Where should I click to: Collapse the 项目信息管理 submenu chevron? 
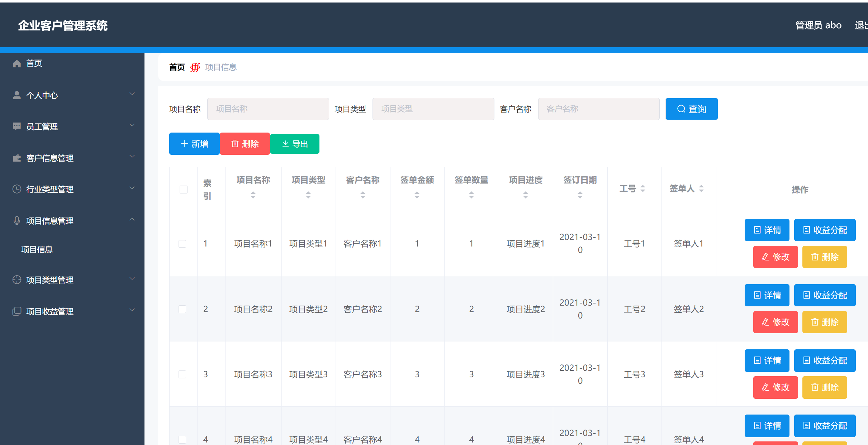tap(132, 219)
